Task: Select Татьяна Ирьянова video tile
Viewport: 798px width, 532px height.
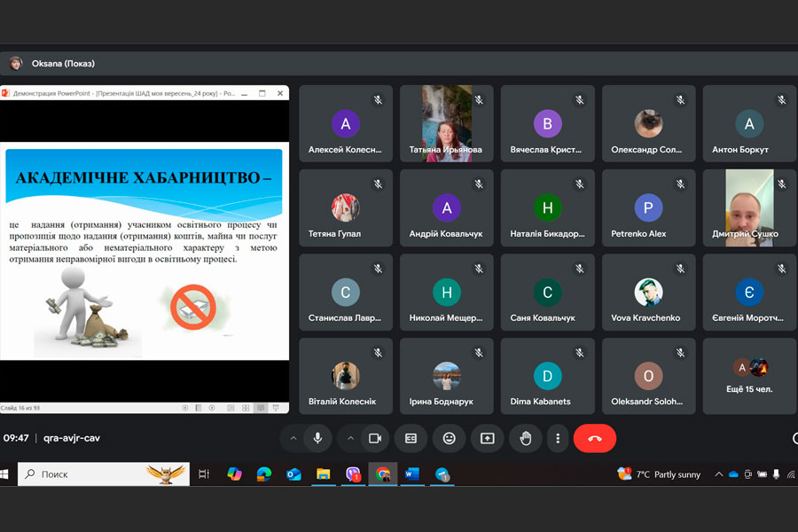Action: point(446,124)
